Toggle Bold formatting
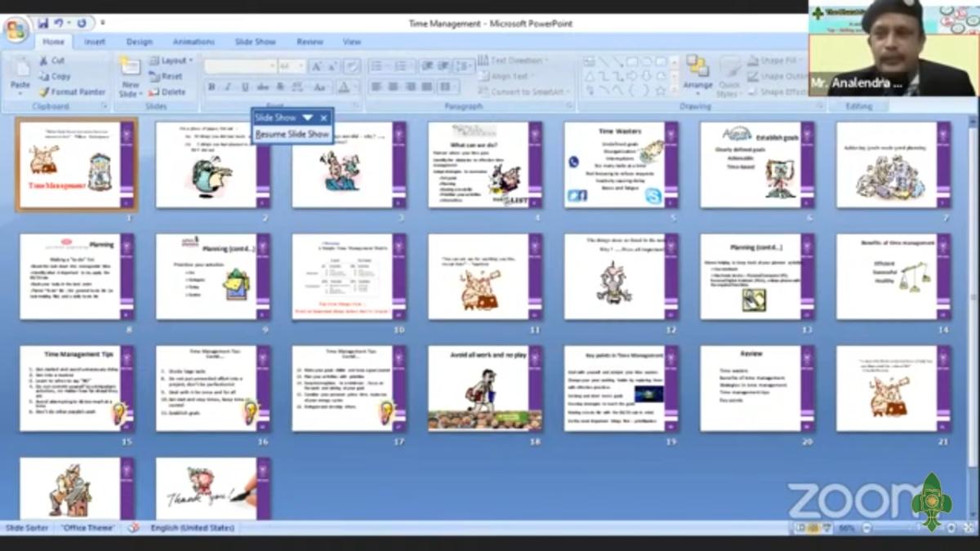 (212, 87)
